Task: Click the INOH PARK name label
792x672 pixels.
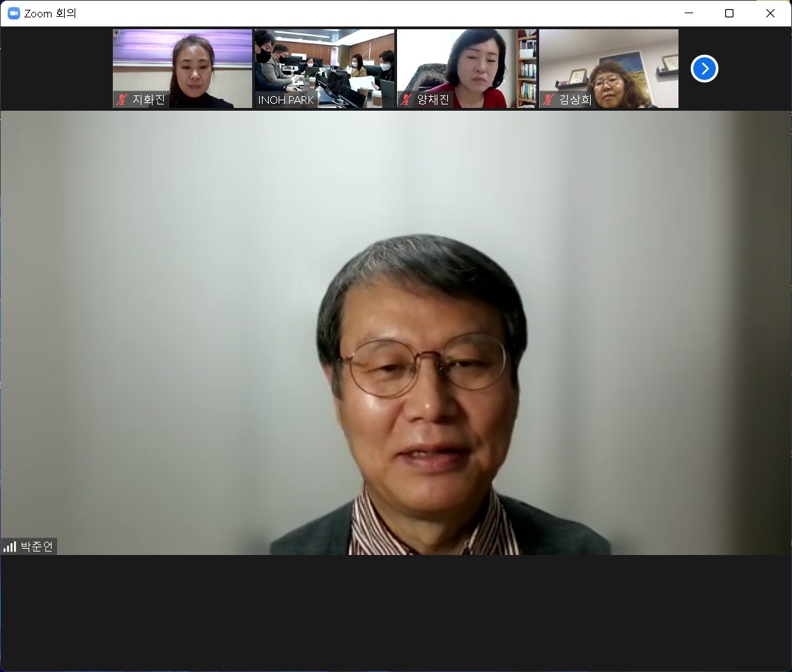Action: 286,100
